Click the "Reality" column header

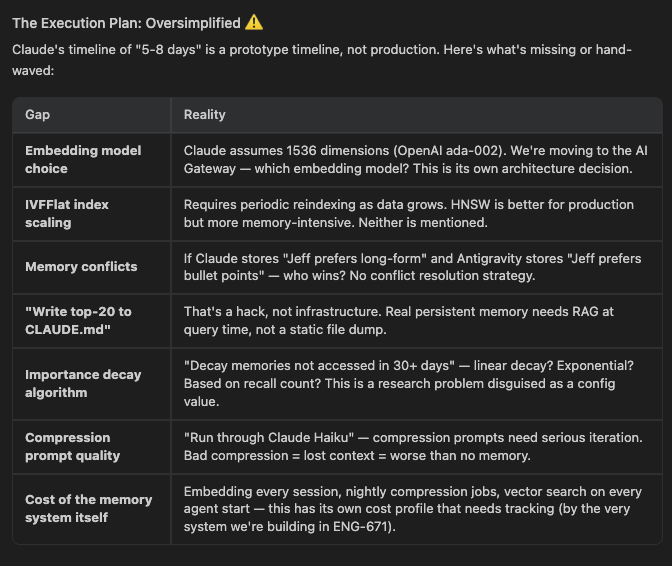(204, 115)
